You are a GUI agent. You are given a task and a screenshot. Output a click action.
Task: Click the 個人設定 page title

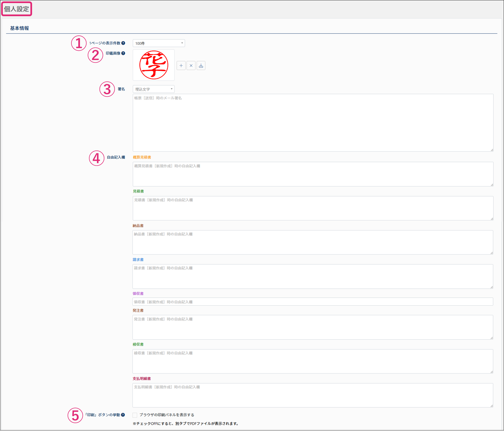tap(16, 9)
